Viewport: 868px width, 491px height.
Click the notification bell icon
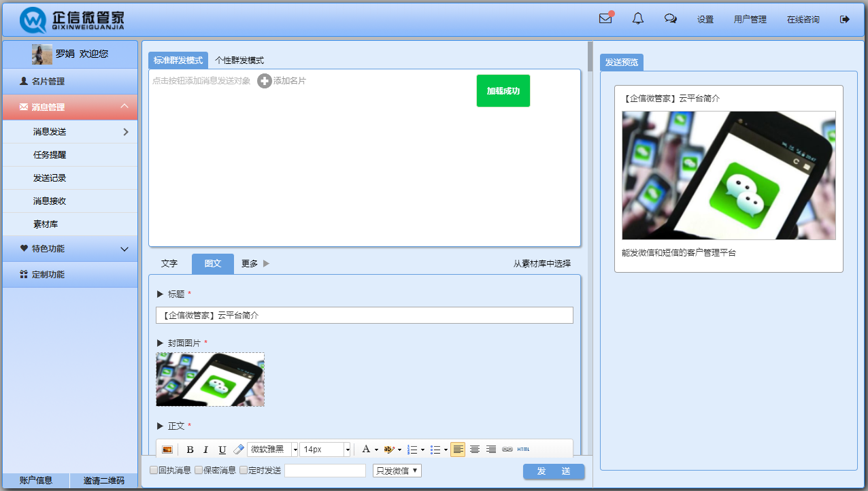pyautogui.click(x=638, y=19)
